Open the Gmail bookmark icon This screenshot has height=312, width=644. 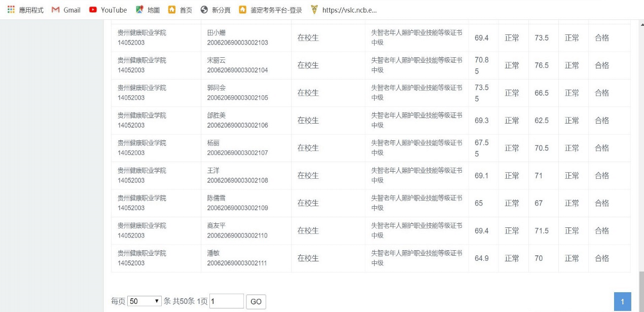[x=56, y=10]
